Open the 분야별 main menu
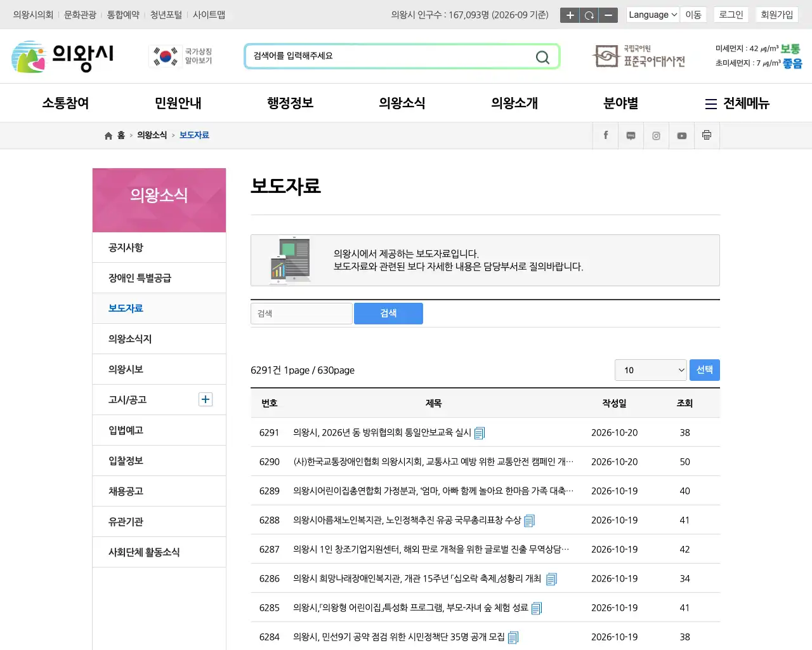The image size is (812, 650). pos(621,103)
